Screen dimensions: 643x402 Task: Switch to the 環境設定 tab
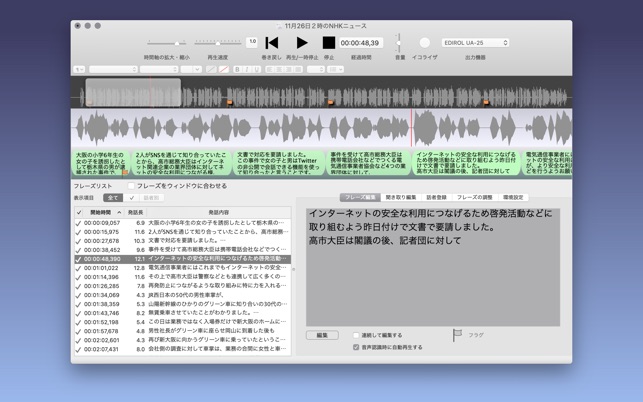[513, 197]
